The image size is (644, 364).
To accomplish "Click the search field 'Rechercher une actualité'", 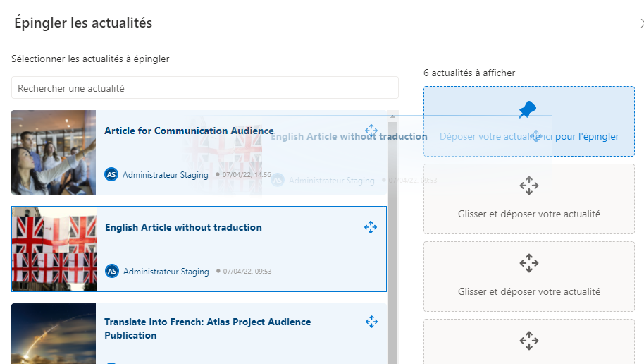I will click(x=204, y=87).
